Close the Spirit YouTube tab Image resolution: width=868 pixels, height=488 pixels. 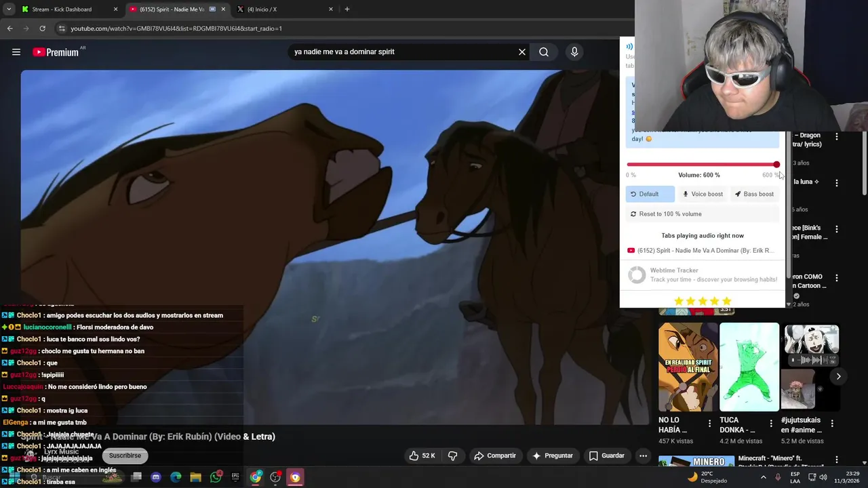coord(223,9)
